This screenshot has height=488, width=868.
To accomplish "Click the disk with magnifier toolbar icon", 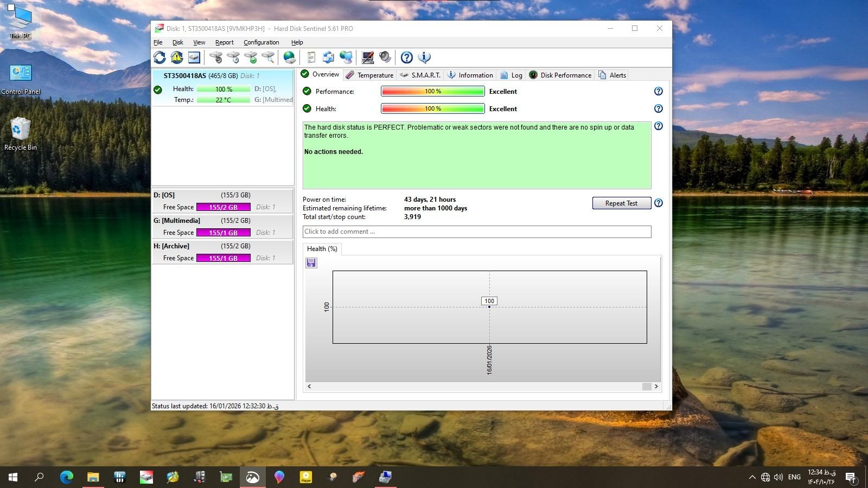I will tap(268, 57).
